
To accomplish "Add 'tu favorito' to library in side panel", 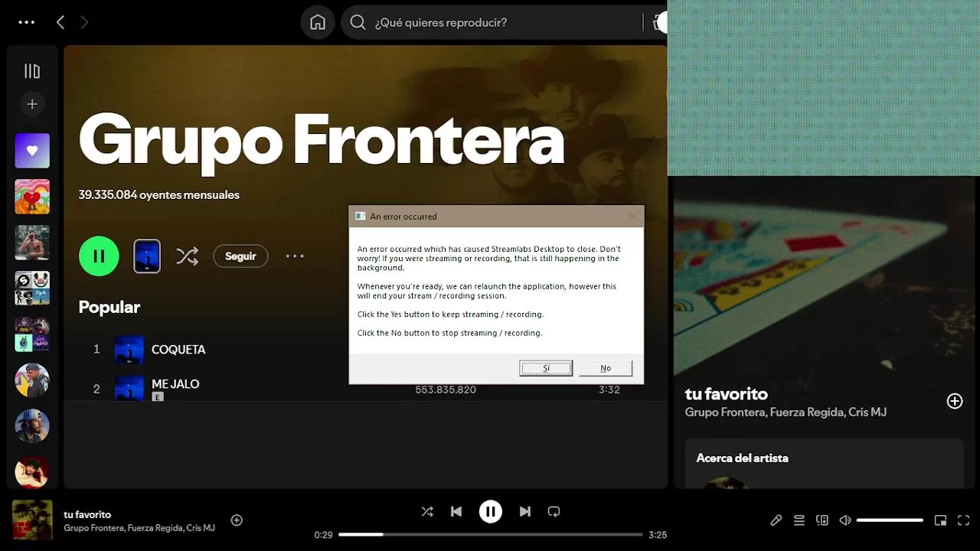I will (x=955, y=401).
